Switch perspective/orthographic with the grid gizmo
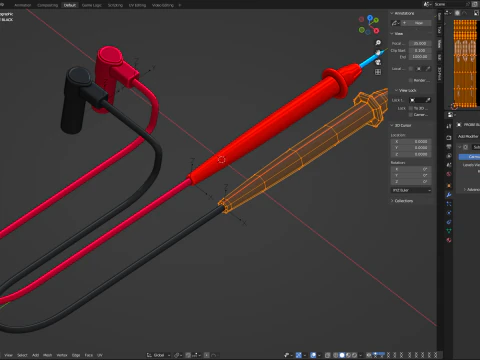Viewport: 480px width, 360px height. point(378,72)
